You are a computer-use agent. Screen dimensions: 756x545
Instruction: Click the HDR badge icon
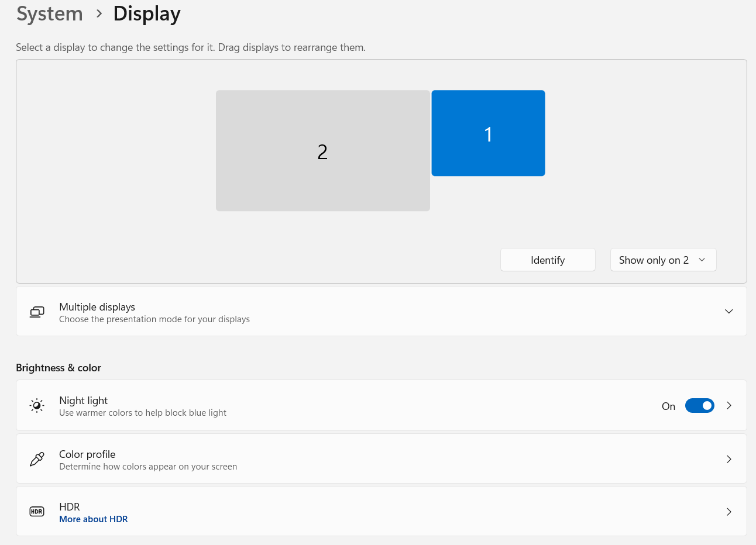click(x=37, y=512)
